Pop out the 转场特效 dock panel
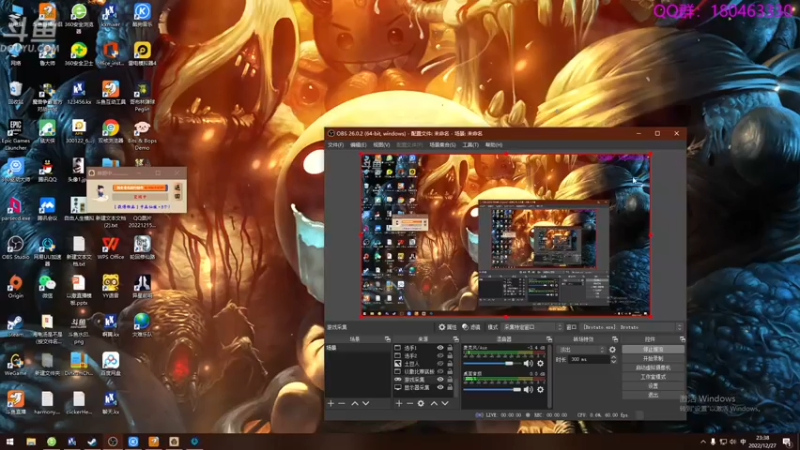The height and width of the screenshot is (450, 800). pos(615,339)
